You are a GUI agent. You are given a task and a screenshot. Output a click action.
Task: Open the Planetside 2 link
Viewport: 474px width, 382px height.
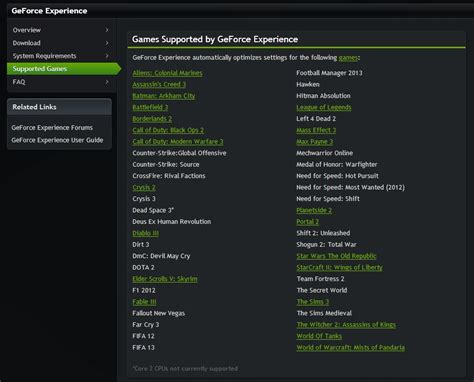pyautogui.click(x=314, y=210)
